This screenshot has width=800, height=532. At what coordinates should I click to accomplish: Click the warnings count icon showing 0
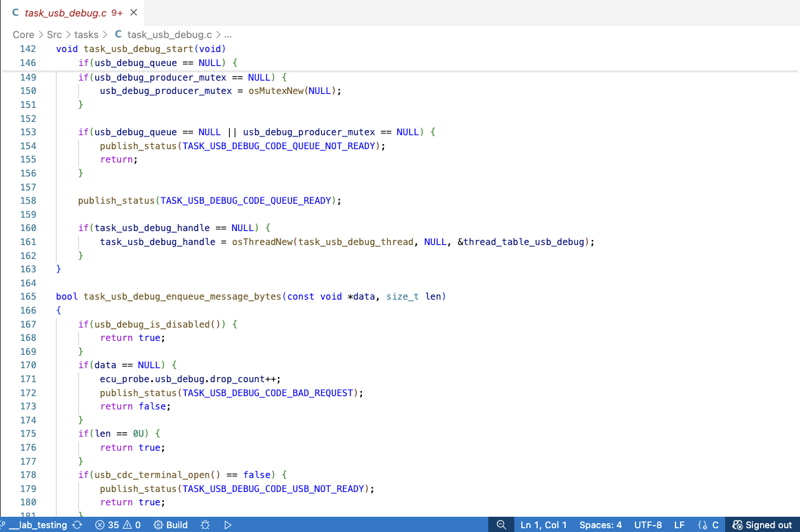click(x=131, y=525)
